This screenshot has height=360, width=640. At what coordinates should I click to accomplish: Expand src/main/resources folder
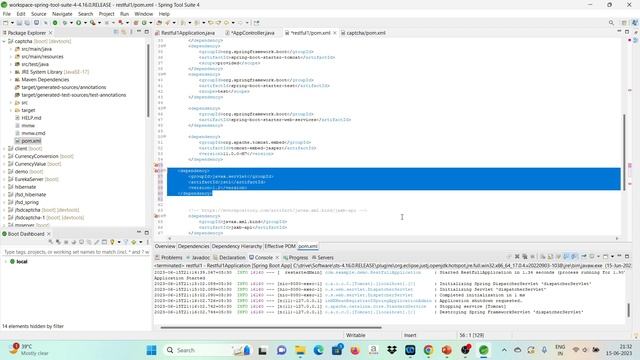tap(11, 57)
